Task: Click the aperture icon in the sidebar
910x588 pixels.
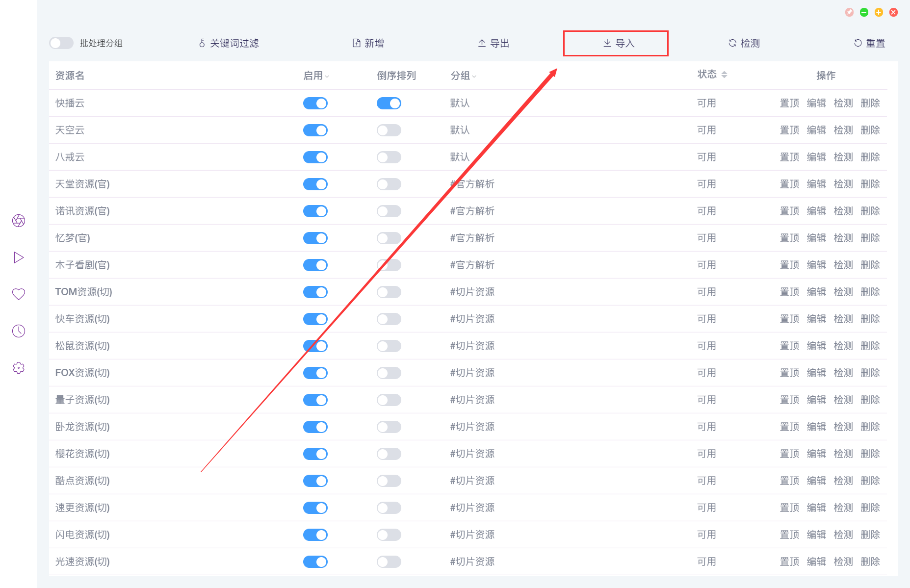Action: pos(18,221)
